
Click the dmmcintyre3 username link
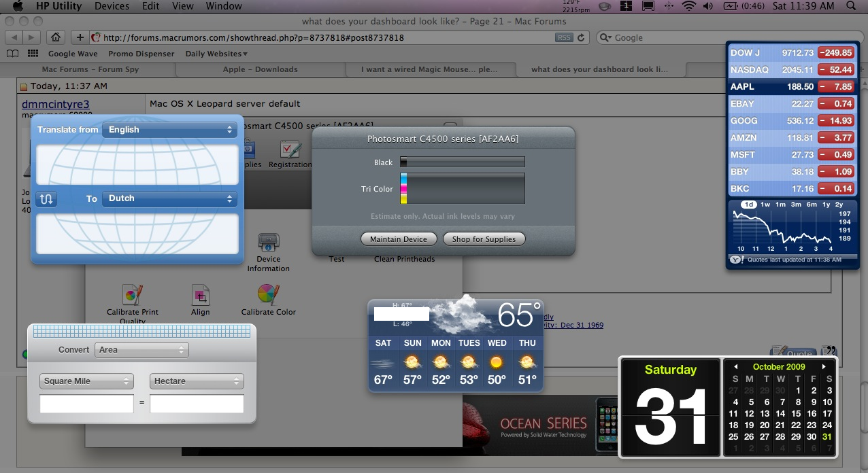[x=56, y=105]
